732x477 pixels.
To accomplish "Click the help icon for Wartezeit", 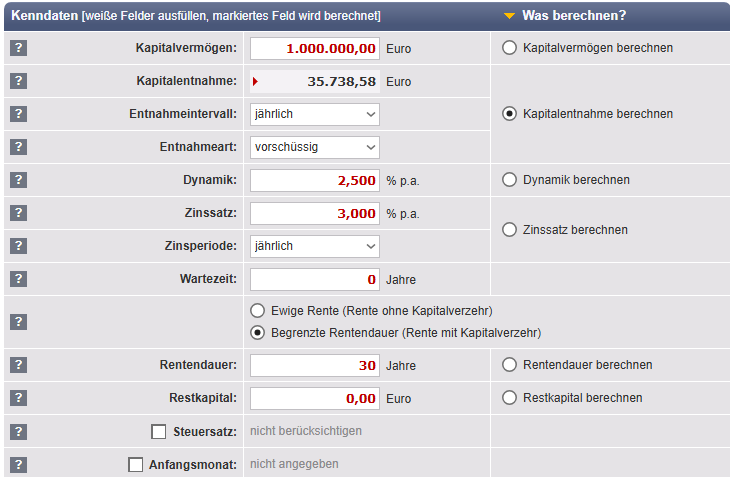I will pyautogui.click(x=18, y=279).
